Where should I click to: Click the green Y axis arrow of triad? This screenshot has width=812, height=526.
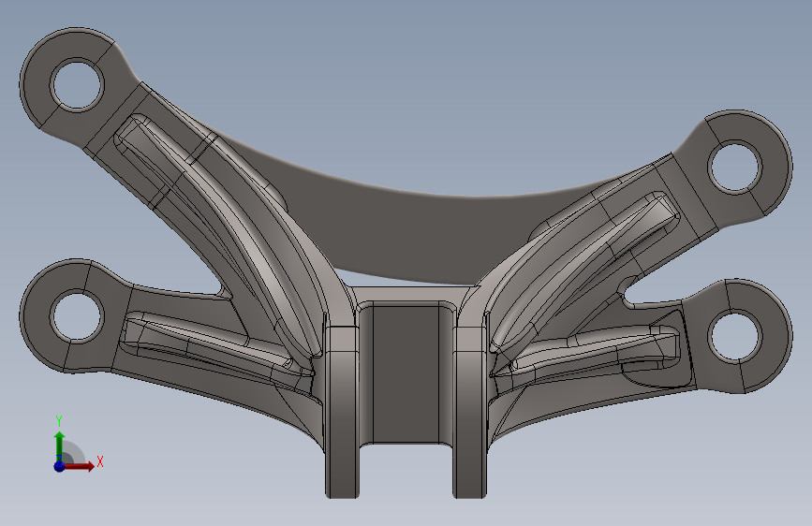click(60, 446)
